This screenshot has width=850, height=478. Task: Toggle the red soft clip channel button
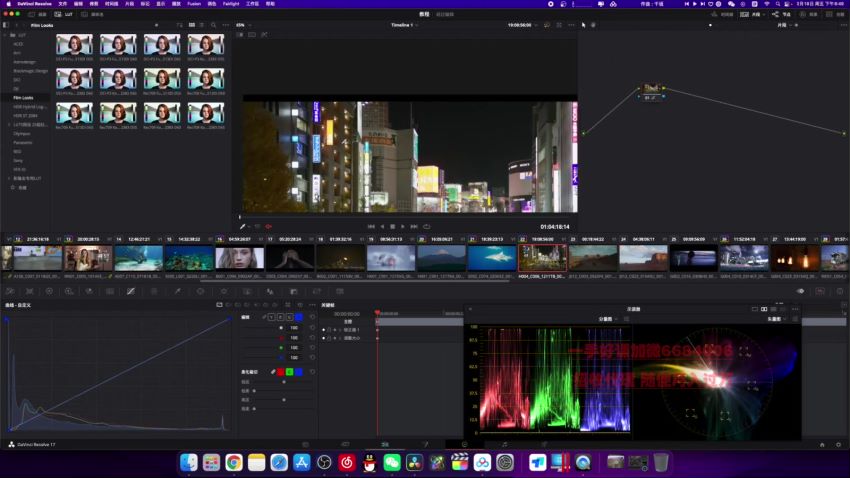pos(281,372)
